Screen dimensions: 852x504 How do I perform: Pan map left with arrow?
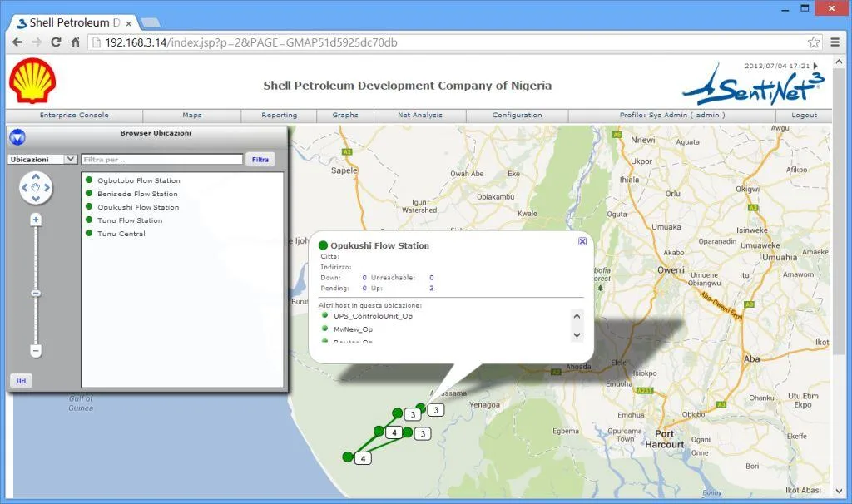coord(24,188)
